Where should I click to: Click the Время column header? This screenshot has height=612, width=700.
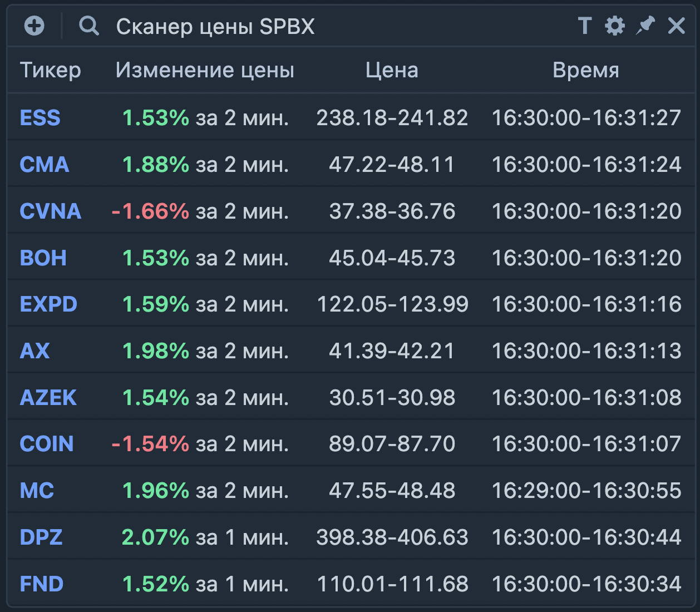point(585,71)
